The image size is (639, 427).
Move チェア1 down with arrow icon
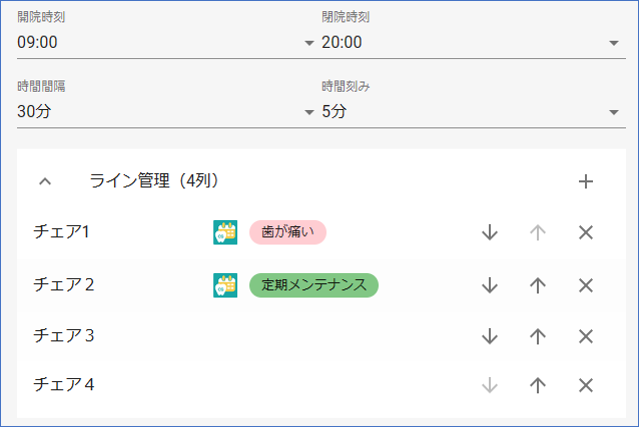489,232
